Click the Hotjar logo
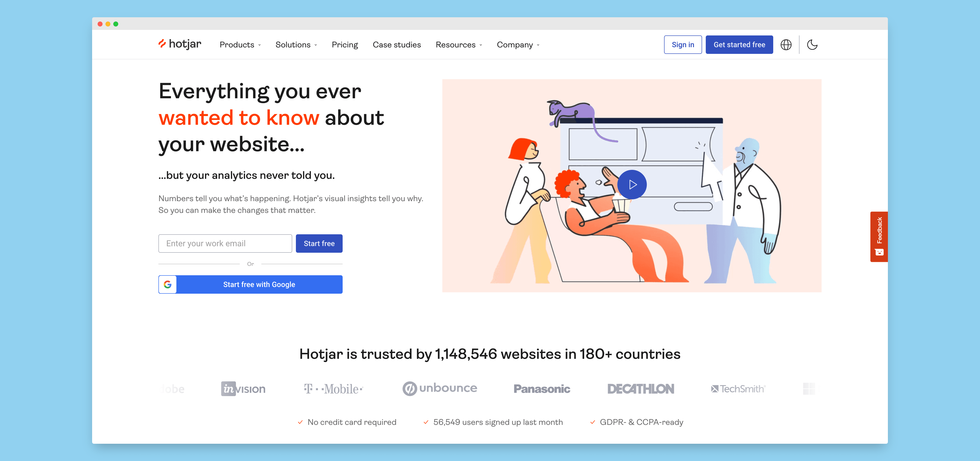Image resolution: width=980 pixels, height=461 pixels. tap(180, 44)
